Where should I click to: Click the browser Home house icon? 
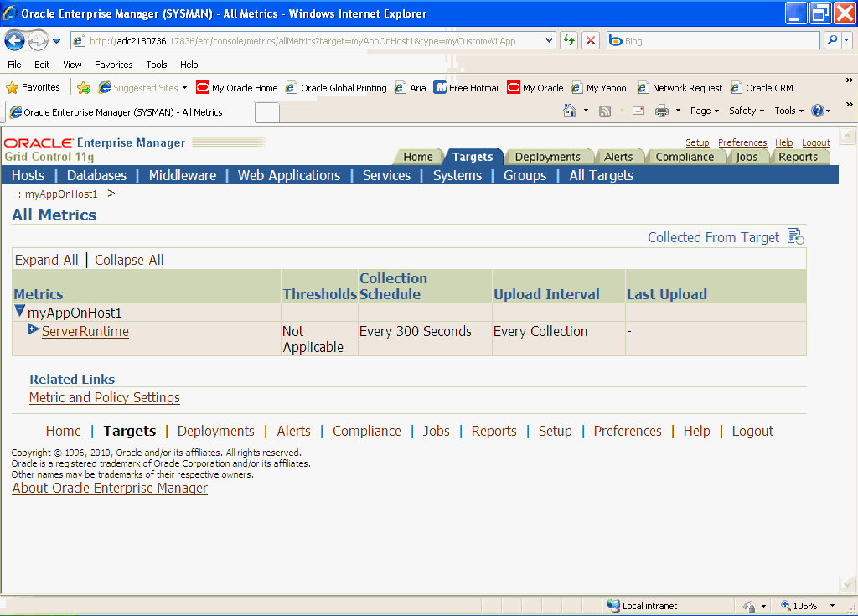(x=570, y=111)
